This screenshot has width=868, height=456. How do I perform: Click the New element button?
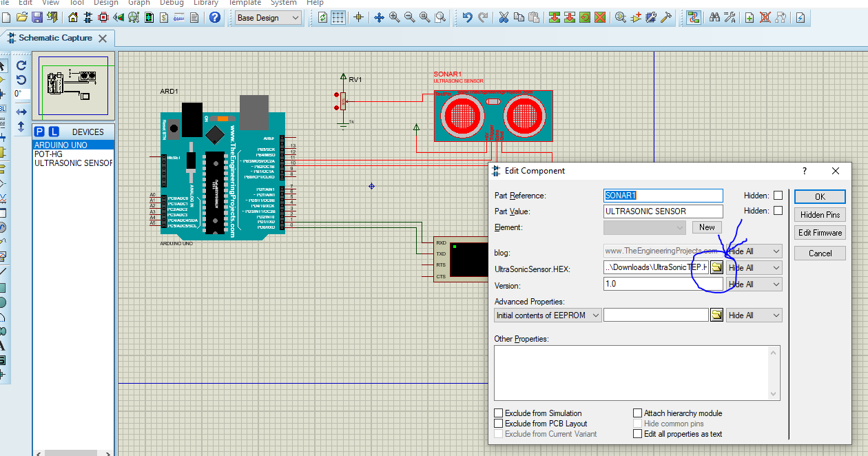(707, 227)
